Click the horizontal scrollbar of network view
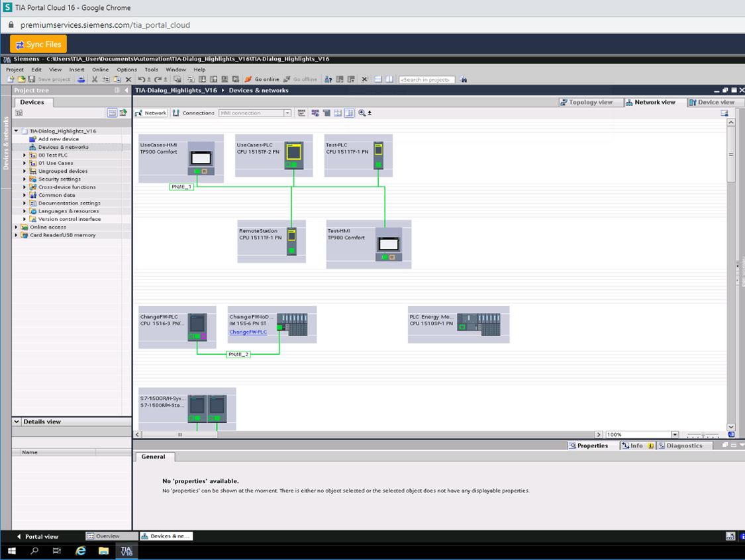 coord(179,435)
